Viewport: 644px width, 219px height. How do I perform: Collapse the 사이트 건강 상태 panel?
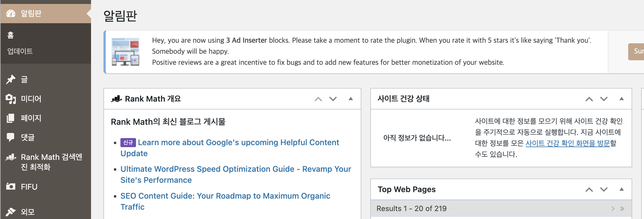(621, 99)
